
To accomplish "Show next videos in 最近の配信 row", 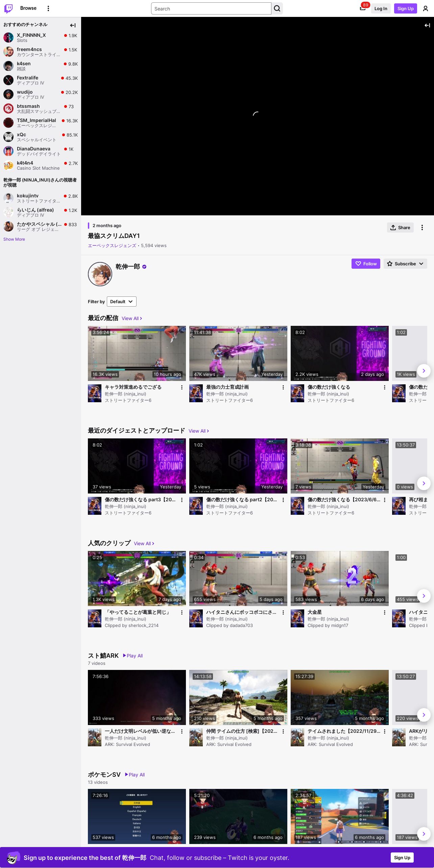I will 424,371.
